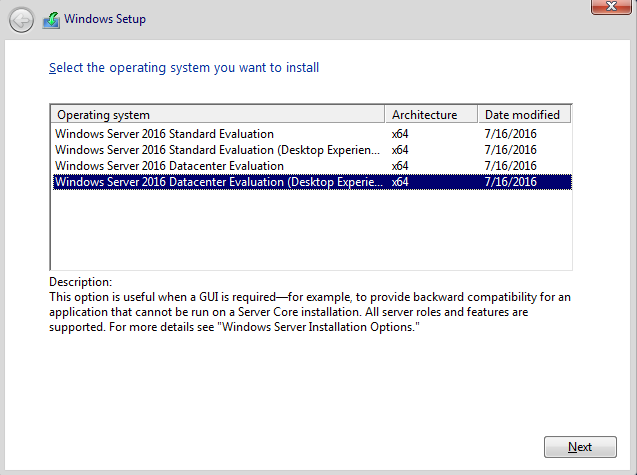The image size is (637, 475).
Task: Close the Windows Setup window
Action: (611, 7)
